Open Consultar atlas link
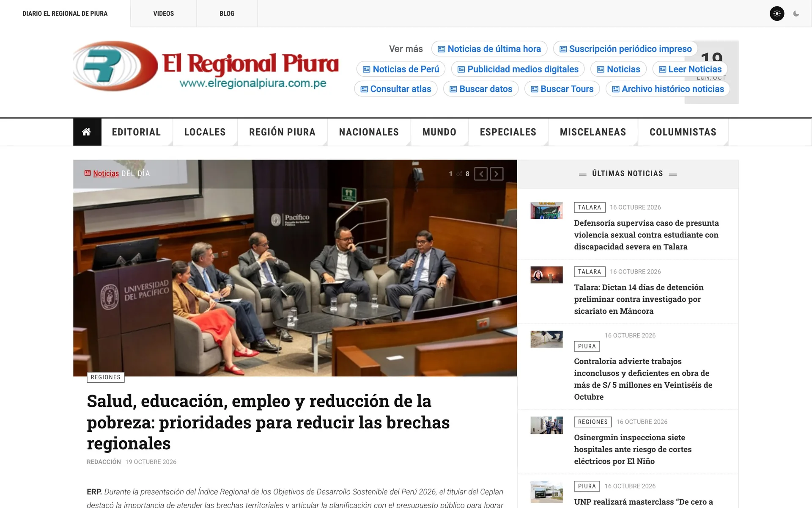 [396, 89]
